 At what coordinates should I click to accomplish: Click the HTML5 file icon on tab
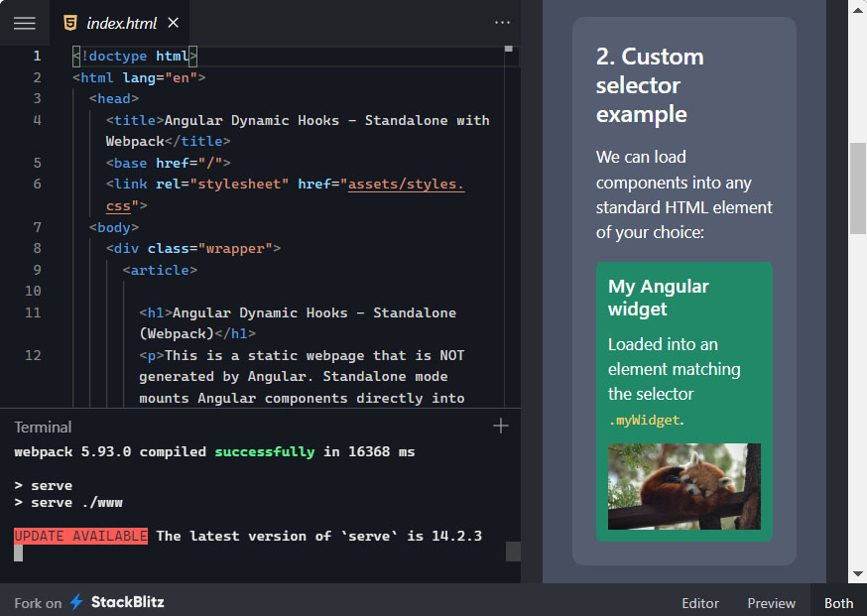pyautogui.click(x=70, y=23)
